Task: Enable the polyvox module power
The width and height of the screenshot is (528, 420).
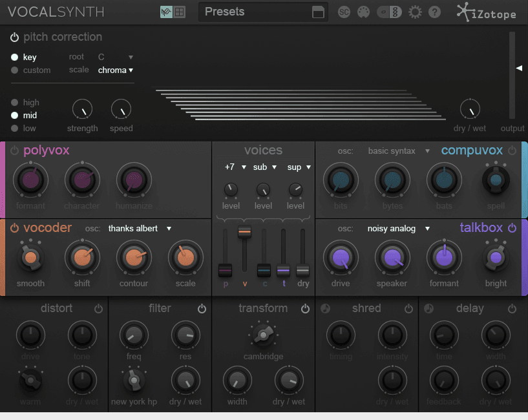Action: coord(14,151)
